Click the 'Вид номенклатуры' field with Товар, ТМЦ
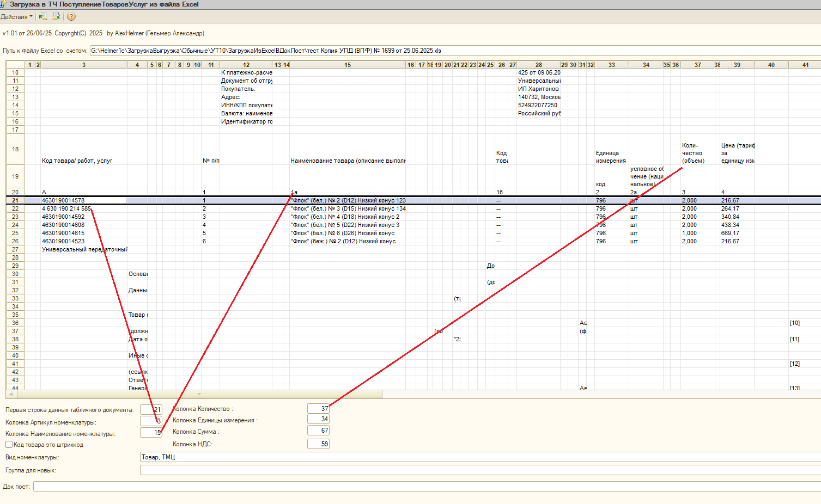The image size is (821, 504). click(481, 457)
